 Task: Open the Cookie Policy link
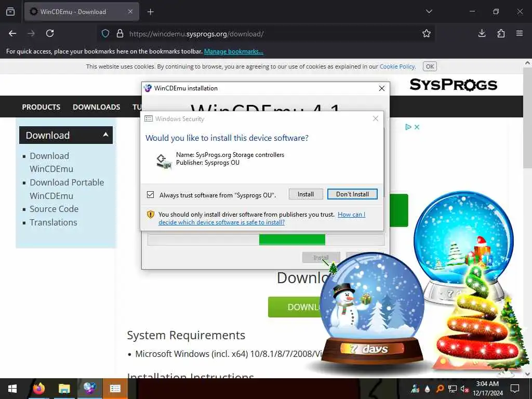397,66
